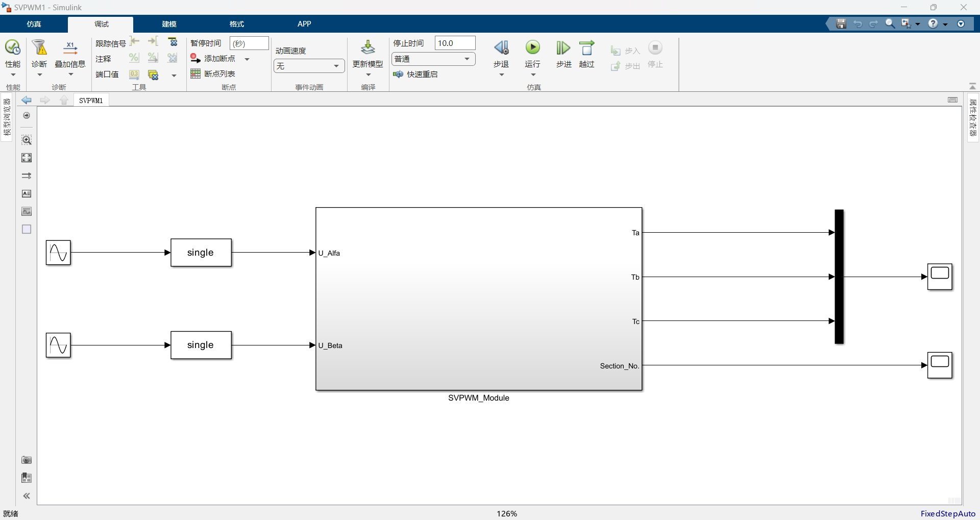Click the green Run simulation button
This screenshot has width=980, height=520.
pos(532,48)
